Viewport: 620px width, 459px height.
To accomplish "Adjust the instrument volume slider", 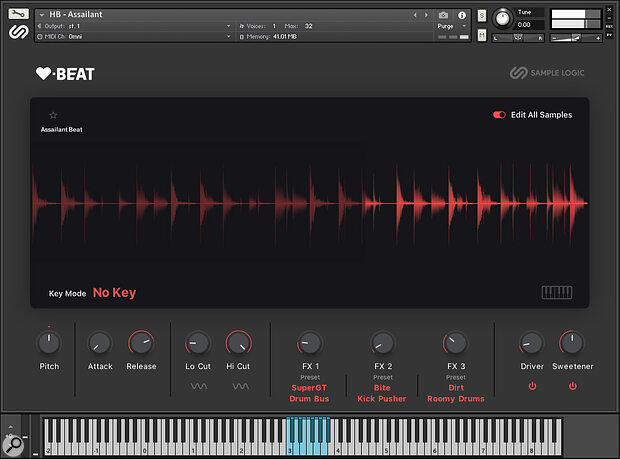I will [576, 38].
